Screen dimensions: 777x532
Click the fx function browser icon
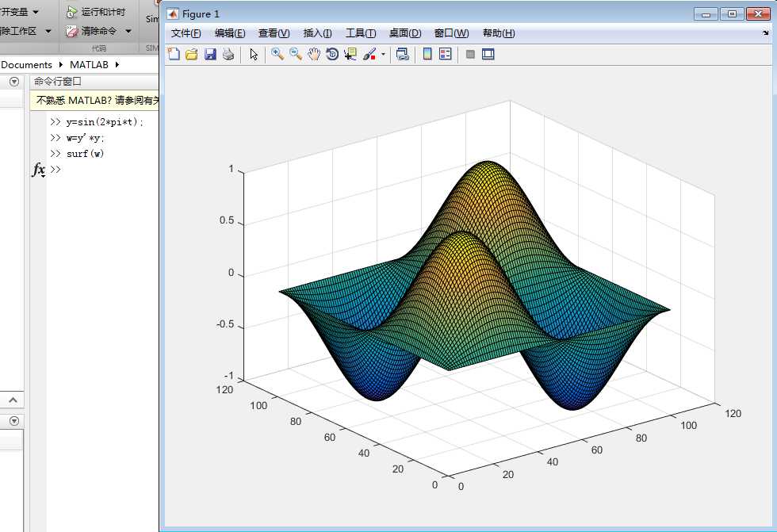point(39,170)
